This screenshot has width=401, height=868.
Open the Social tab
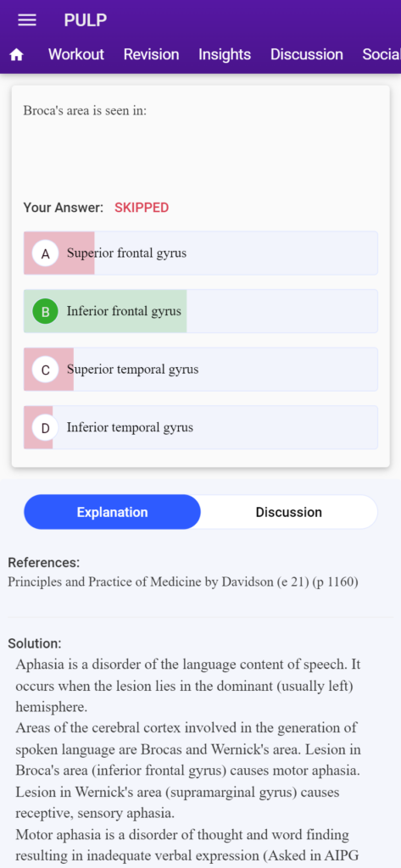[381, 54]
